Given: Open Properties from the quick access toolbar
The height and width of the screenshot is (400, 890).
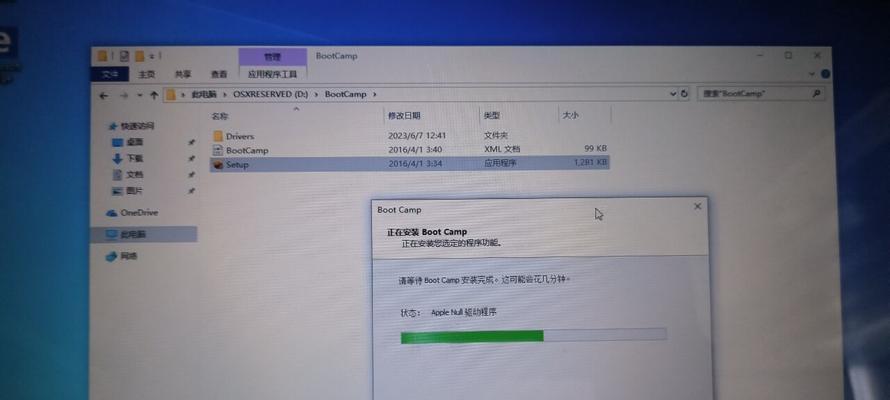Looking at the screenshot, I should tap(124, 56).
